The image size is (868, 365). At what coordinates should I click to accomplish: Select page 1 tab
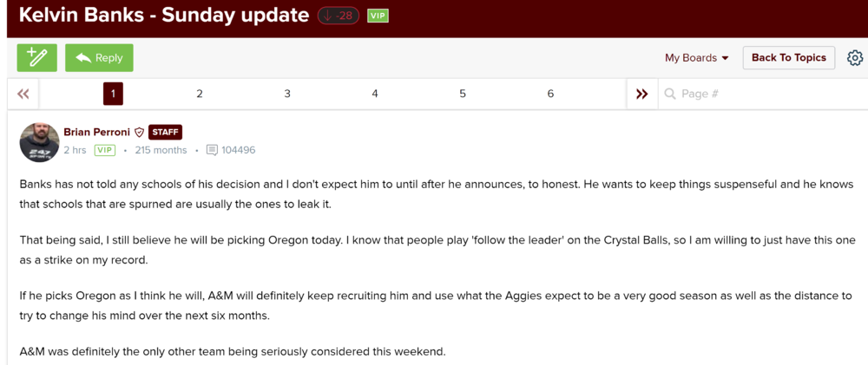point(113,94)
